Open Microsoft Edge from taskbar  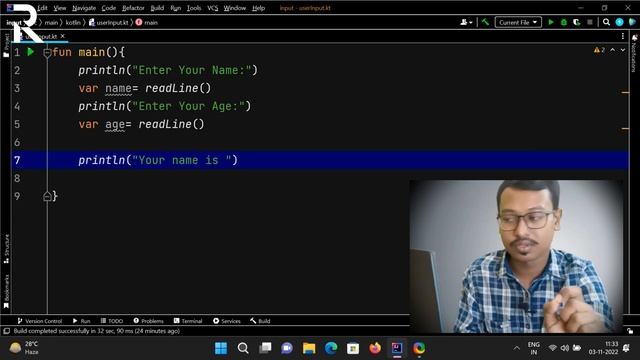pos(331,348)
